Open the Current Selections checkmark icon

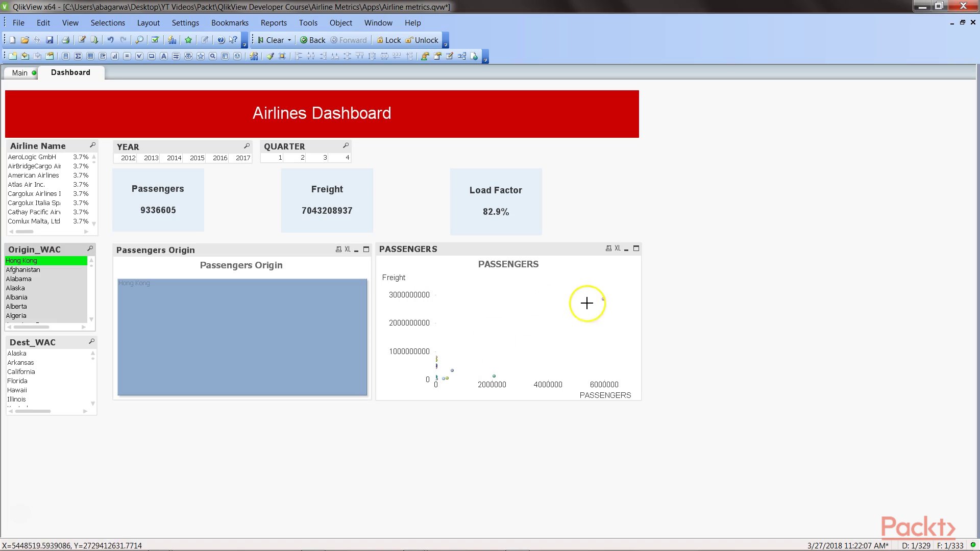click(155, 40)
